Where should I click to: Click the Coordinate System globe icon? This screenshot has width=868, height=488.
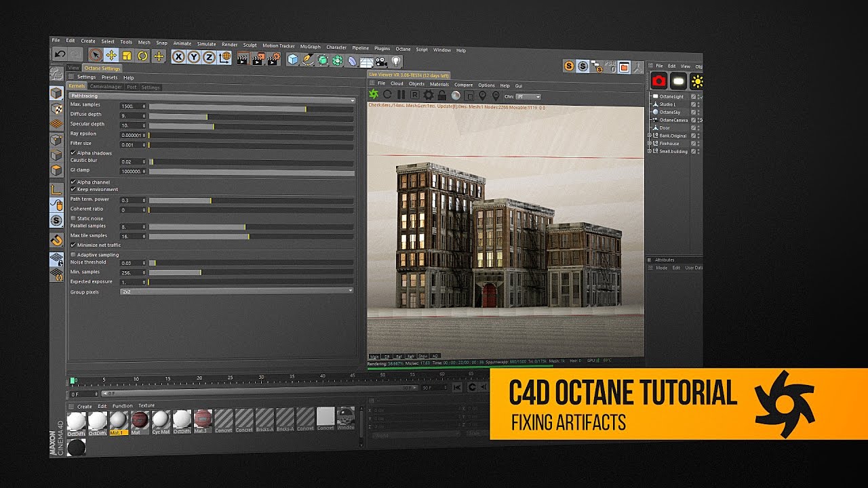click(x=225, y=58)
